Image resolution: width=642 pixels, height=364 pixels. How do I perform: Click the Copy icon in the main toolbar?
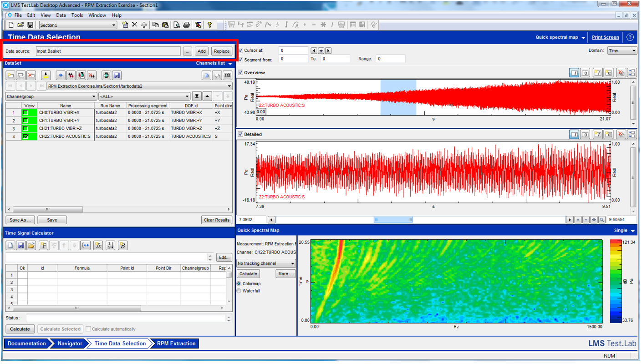(155, 25)
